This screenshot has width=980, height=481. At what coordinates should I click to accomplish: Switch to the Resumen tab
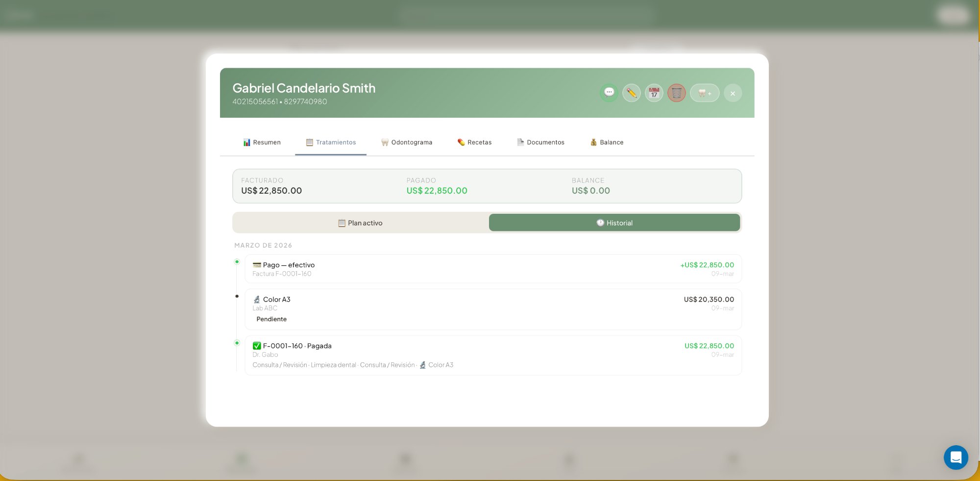point(262,142)
